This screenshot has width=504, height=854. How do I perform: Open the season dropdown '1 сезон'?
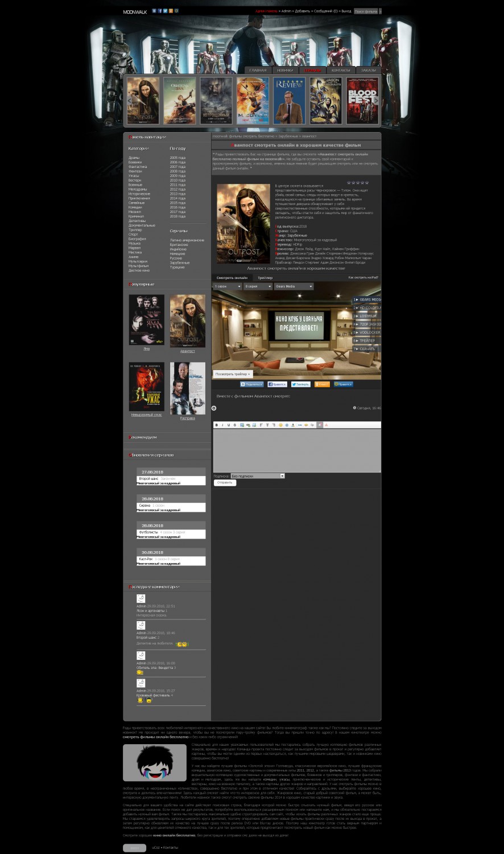[x=228, y=286]
